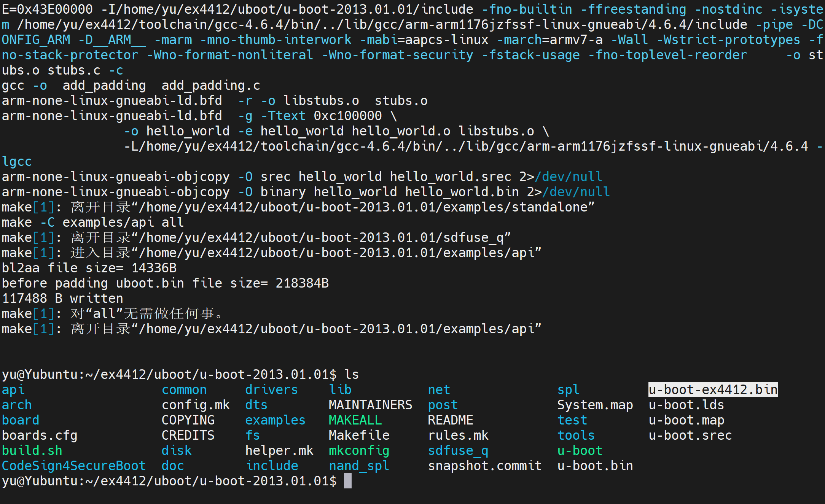The image size is (825, 504).
Task: Click the snapshot.commit file name
Action: 484,466
